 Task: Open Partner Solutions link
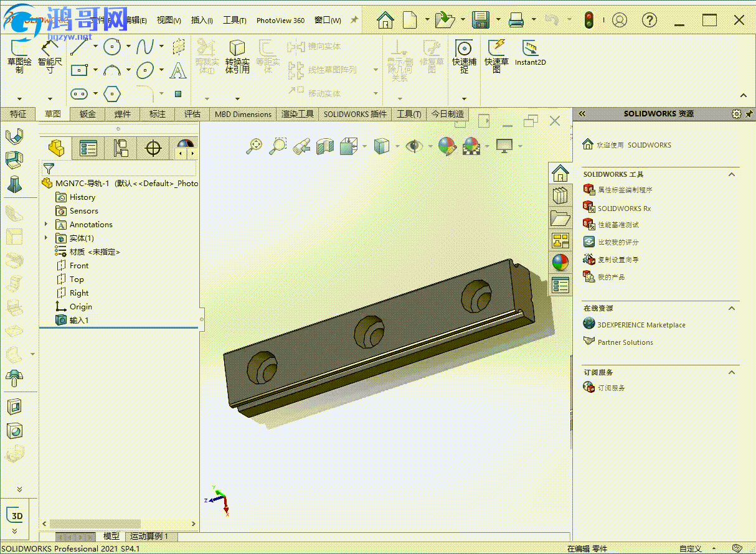pos(625,342)
